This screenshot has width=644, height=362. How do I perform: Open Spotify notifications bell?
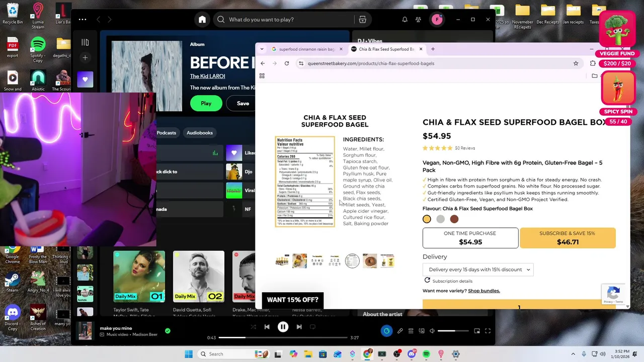405,20
